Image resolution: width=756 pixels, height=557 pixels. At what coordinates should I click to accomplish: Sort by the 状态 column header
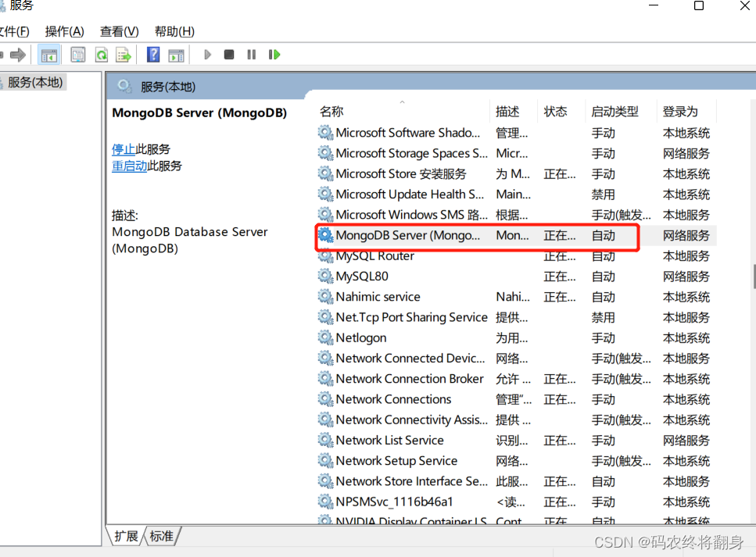pos(561,112)
